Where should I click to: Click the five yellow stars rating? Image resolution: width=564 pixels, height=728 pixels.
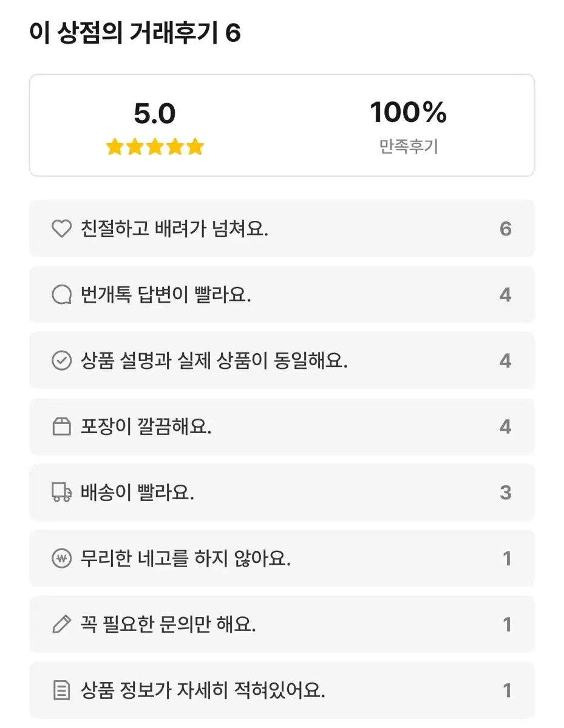[x=155, y=147]
